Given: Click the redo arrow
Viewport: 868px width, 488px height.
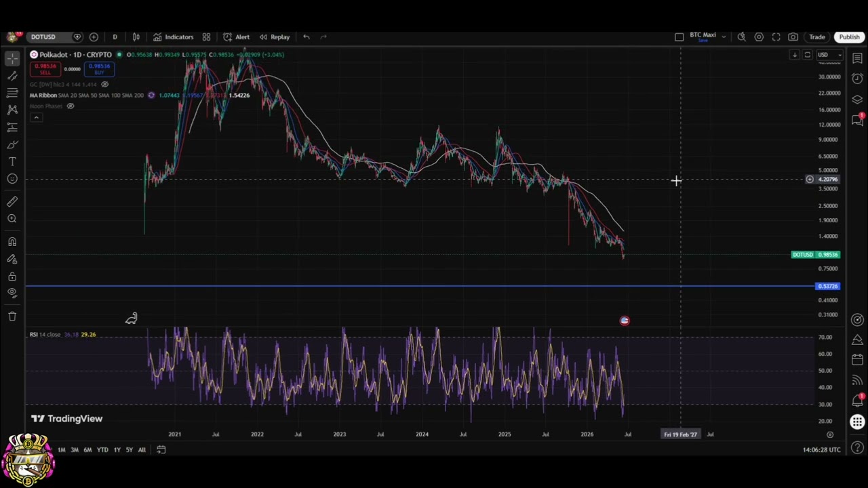Looking at the screenshot, I should coord(323,37).
